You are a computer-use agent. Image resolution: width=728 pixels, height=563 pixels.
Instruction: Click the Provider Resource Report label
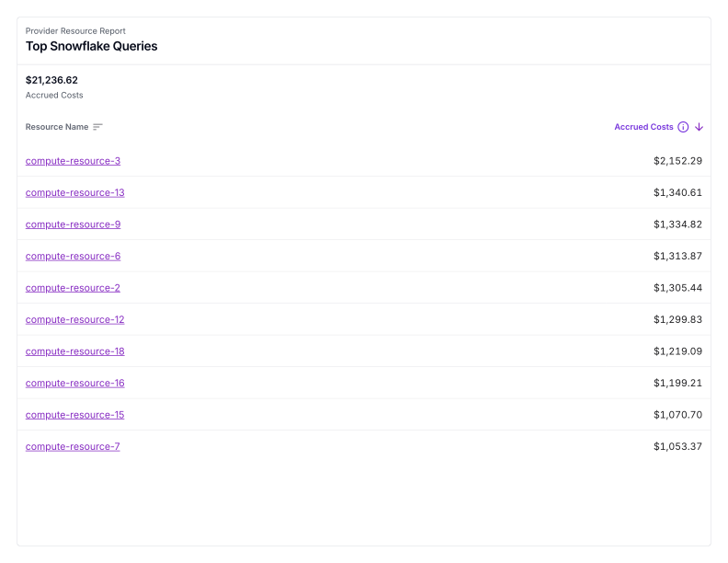click(x=75, y=30)
